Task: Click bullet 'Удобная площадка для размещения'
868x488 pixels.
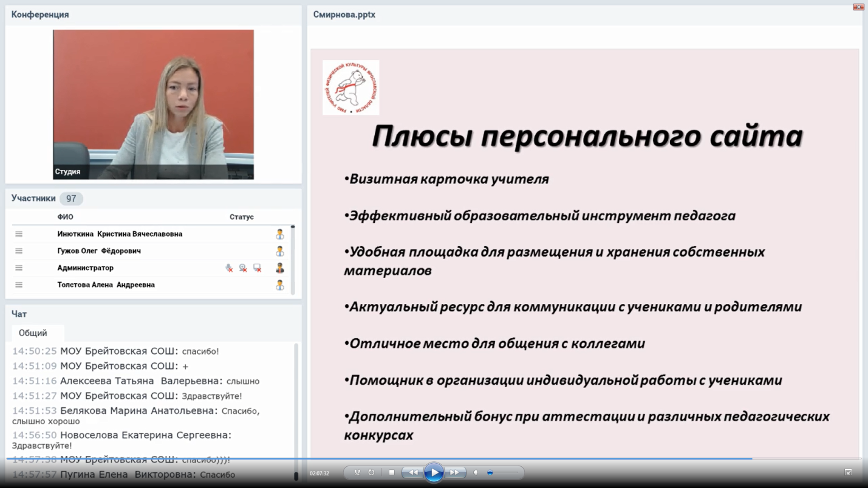Action: pos(555,261)
